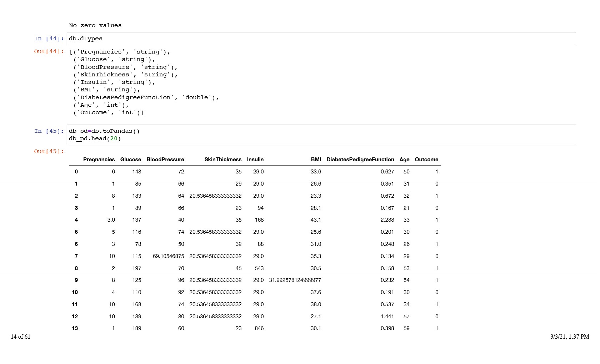Click the 'No zero values' output text
This screenshot has height=364, width=600.
(x=95, y=25)
